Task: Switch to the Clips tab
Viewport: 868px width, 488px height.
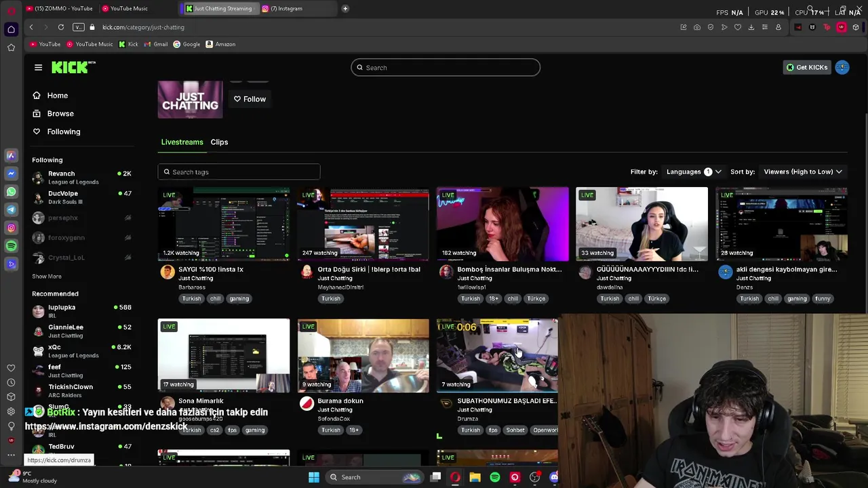Action: pos(219,142)
